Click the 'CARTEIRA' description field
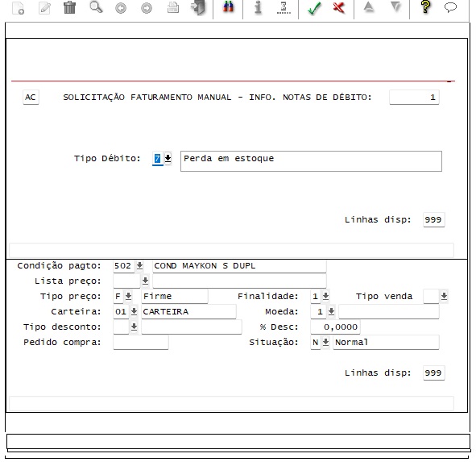This screenshot has height=462, width=476. [x=188, y=312]
